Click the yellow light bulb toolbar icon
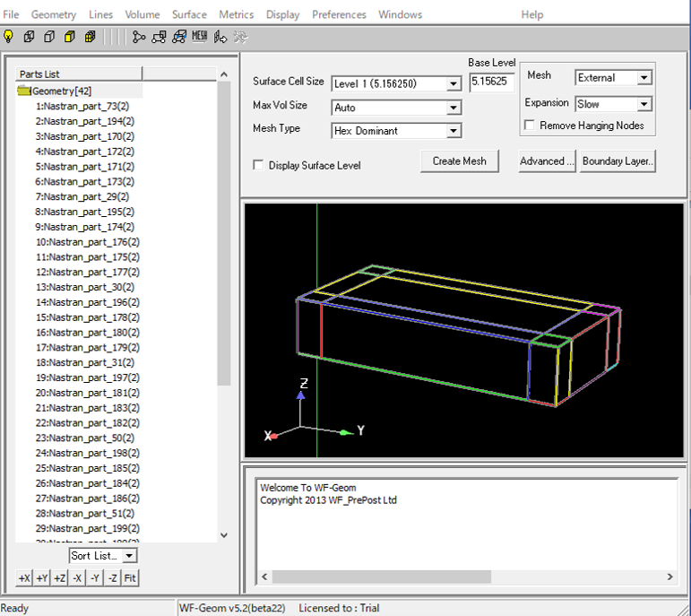691x616 pixels. point(8,37)
